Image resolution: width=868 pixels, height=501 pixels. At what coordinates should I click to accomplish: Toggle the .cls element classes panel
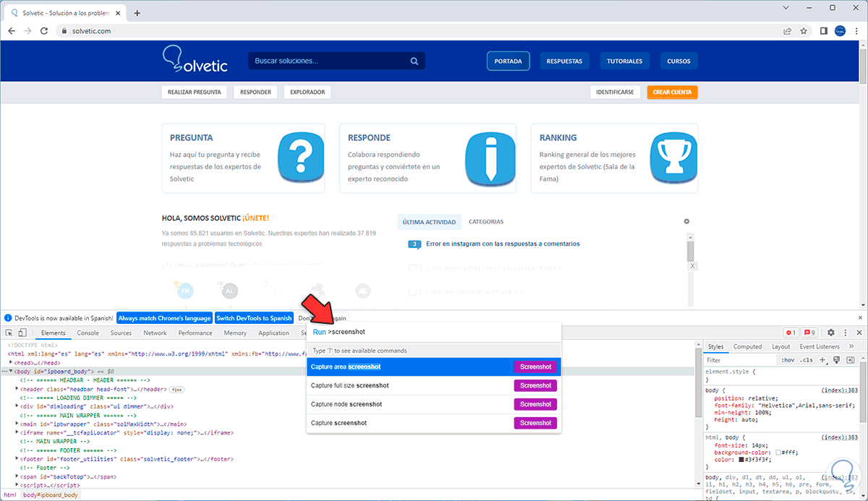point(807,359)
